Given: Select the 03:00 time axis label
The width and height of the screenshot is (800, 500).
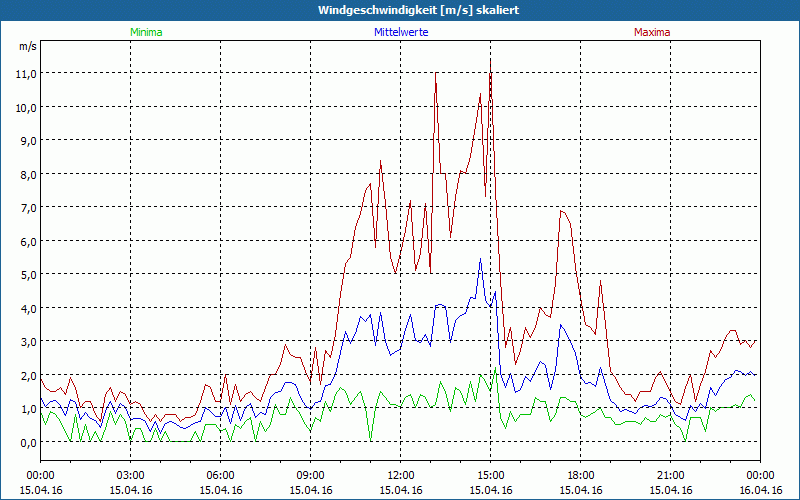Looking at the screenshot, I should [131, 475].
